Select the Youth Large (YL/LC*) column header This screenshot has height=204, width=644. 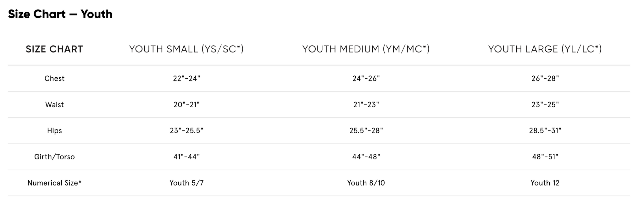click(545, 49)
